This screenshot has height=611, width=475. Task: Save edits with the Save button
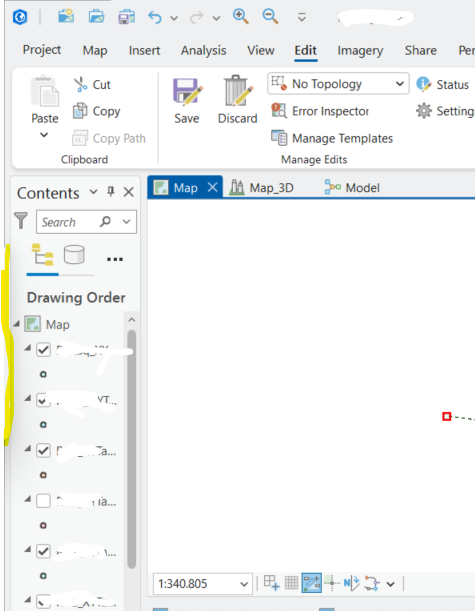(187, 101)
